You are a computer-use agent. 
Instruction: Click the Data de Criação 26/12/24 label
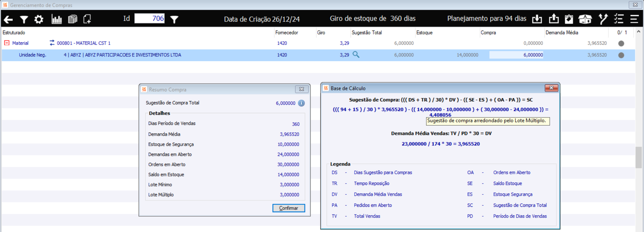[x=262, y=19]
